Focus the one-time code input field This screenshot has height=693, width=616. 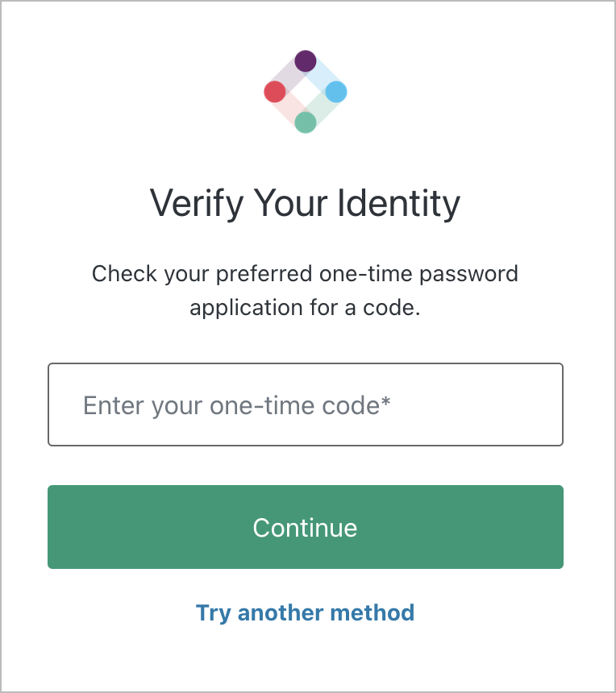pyautogui.click(x=305, y=405)
